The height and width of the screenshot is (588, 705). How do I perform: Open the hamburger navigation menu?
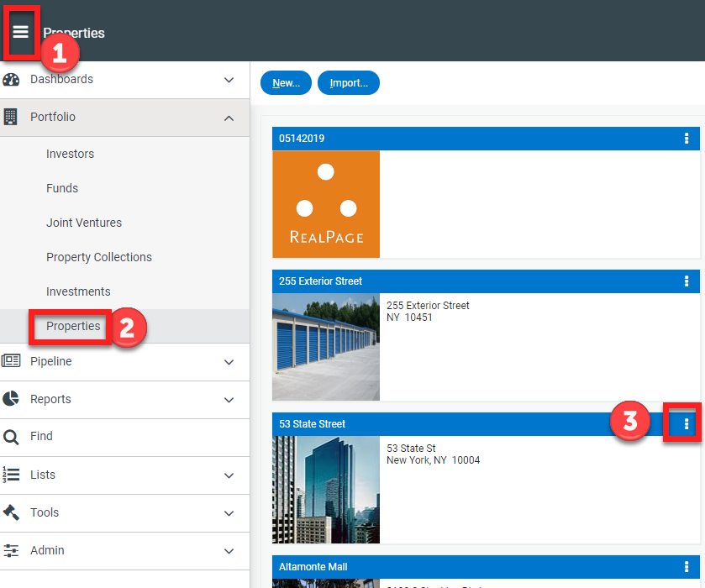pos(21,32)
